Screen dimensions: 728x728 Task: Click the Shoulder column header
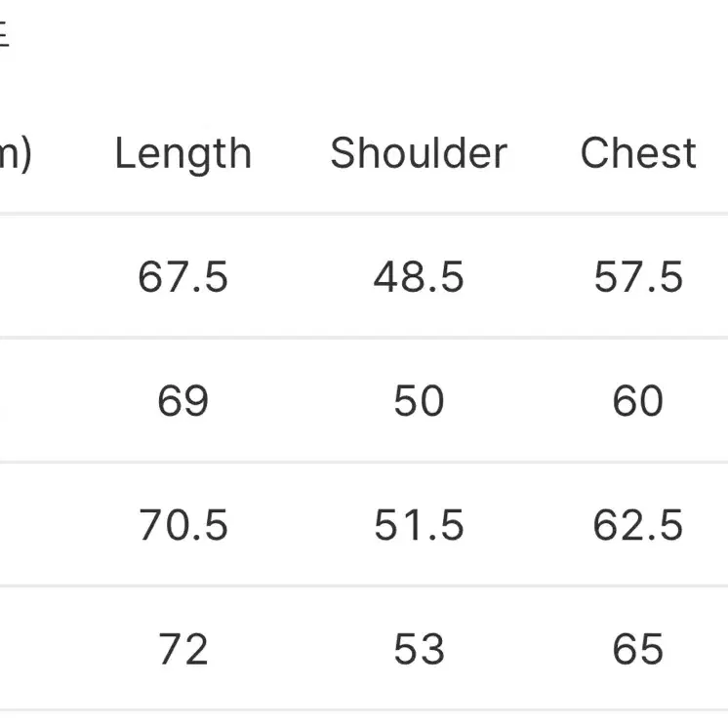click(419, 153)
